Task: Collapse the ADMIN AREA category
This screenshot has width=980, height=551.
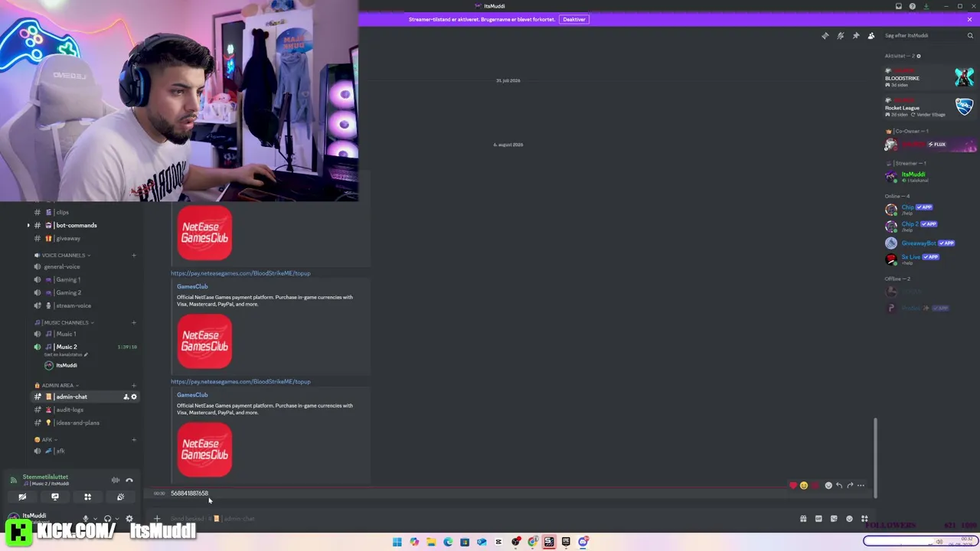Action: click(x=57, y=385)
